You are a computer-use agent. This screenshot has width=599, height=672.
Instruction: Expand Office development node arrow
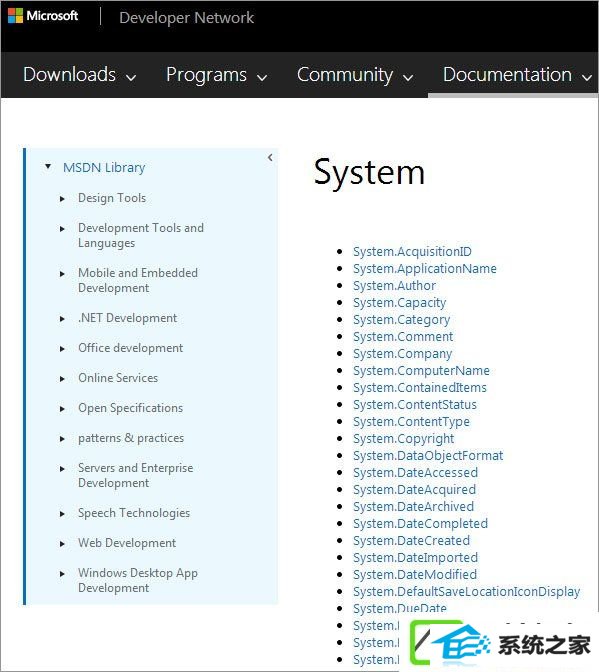pos(62,349)
